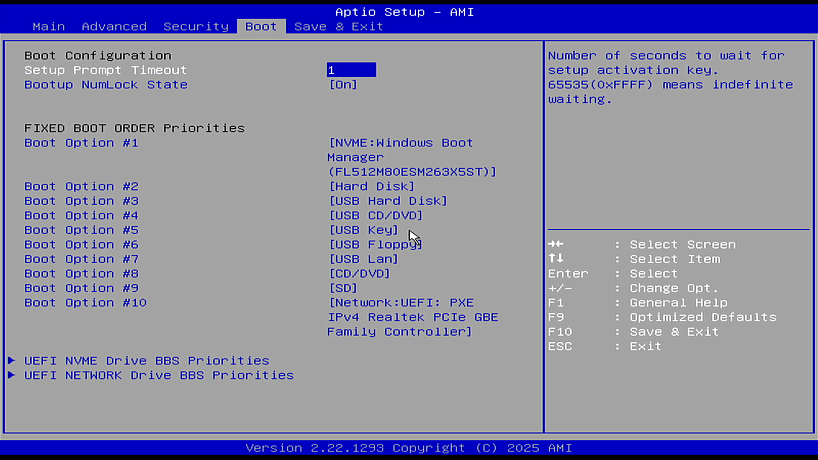This screenshot has height=460, width=818.
Task: Change Boot Option #3 USB Hard Disk value
Action: click(x=388, y=201)
